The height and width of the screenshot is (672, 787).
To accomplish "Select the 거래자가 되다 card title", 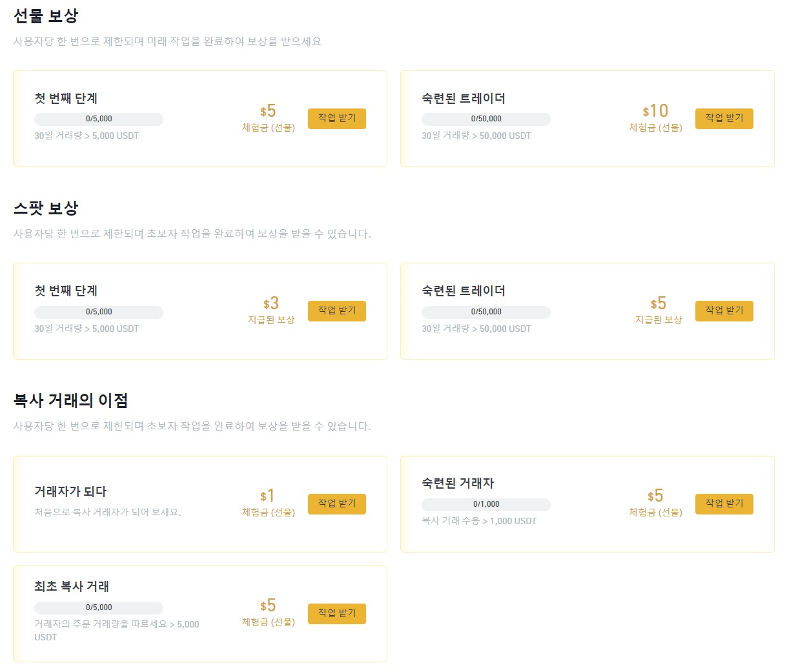I will point(70,491).
